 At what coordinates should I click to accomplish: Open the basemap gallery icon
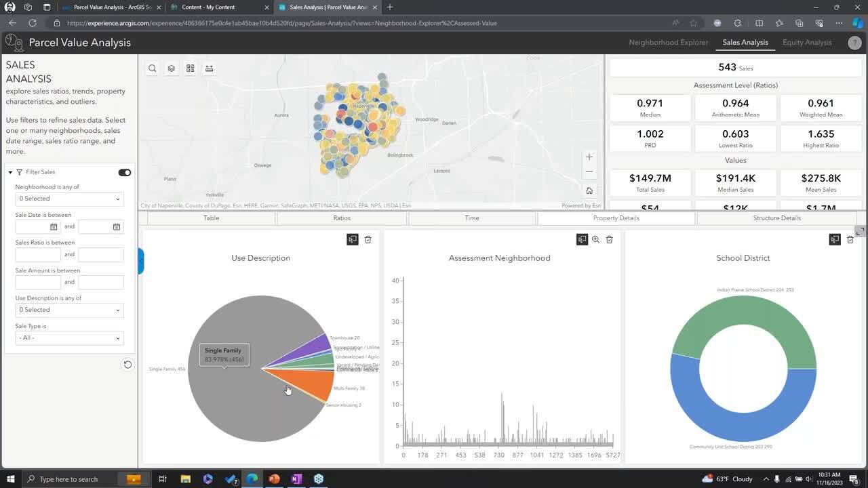[x=191, y=68]
